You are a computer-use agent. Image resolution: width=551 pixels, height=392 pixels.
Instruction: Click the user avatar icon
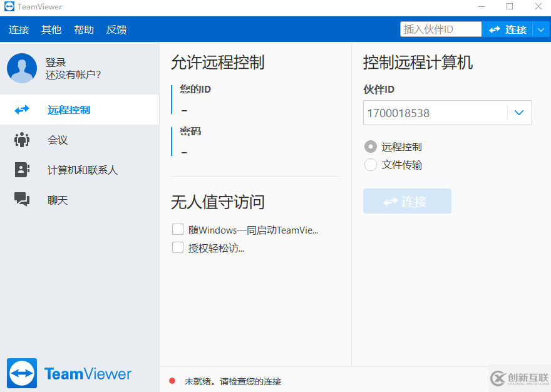[22, 68]
